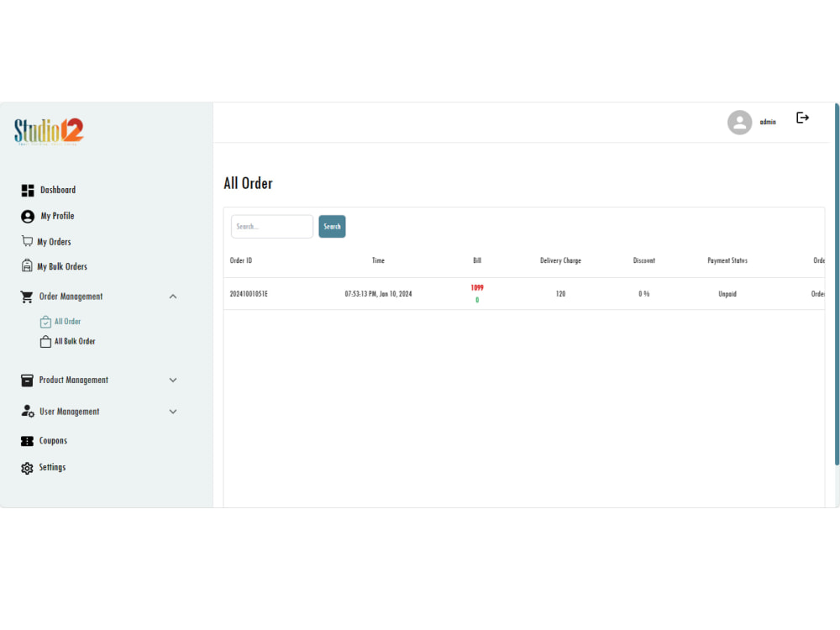840x630 pixels.
Task: Collapse the Order Management section chevron
Action: coord(172,297)
